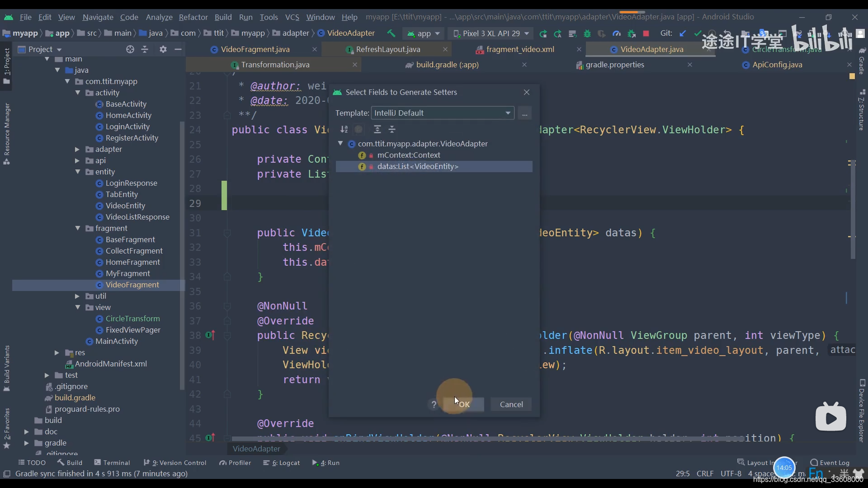Expand all nodes in setter dialog
The height and width of the screenshot is (488, 868).
tap(377, 129)
